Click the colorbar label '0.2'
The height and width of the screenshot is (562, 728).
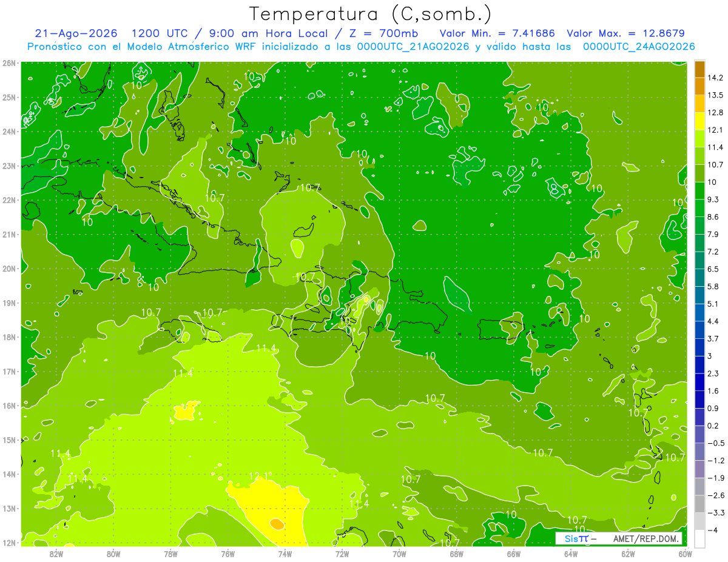click(x=713, y=426)
